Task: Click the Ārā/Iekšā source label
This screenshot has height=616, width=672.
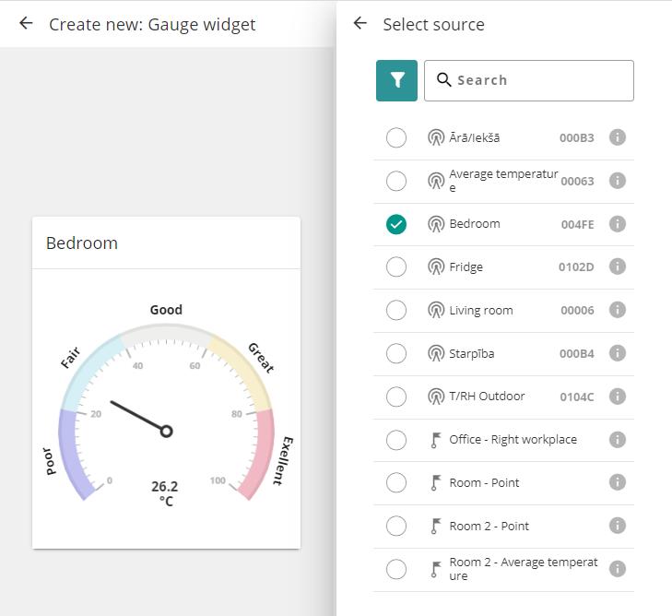Action: (474, 138)
